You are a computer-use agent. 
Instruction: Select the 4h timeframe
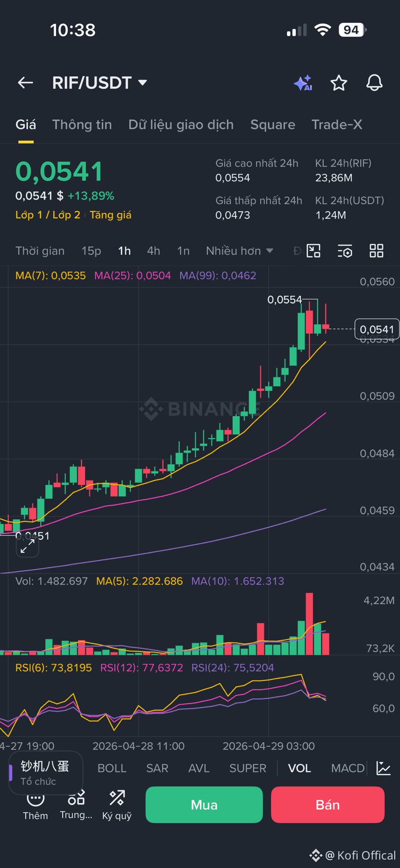[x=154, y=251]
